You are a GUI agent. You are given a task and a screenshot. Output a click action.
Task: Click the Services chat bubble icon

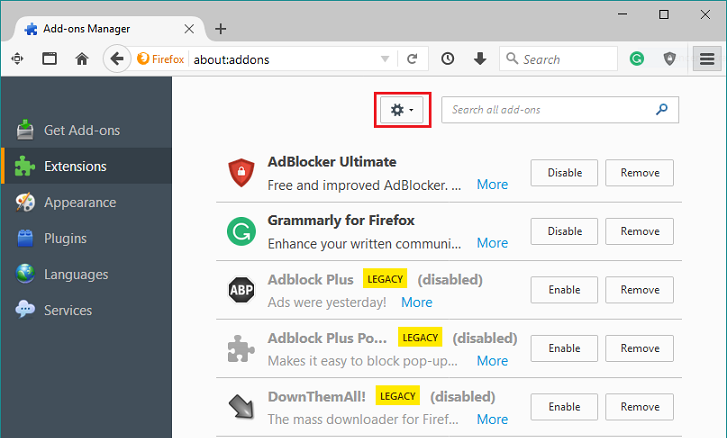coord(25,309)
